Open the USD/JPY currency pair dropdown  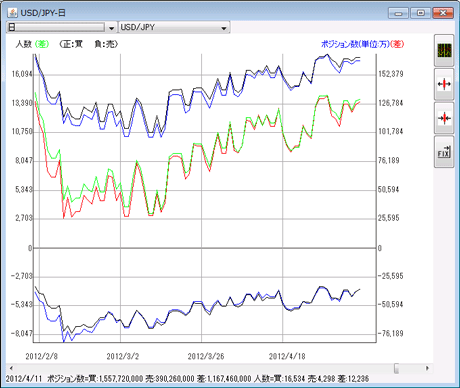[174, 27]
